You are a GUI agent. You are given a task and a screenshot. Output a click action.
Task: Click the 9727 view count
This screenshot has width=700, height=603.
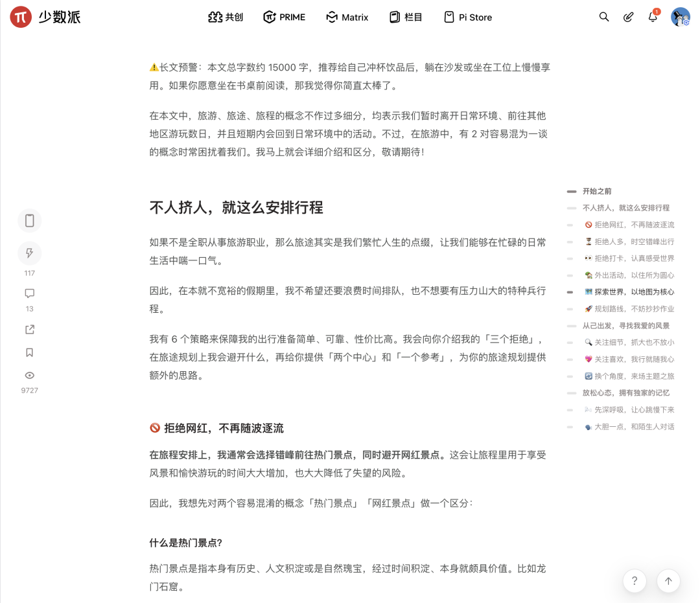point(29,391)
